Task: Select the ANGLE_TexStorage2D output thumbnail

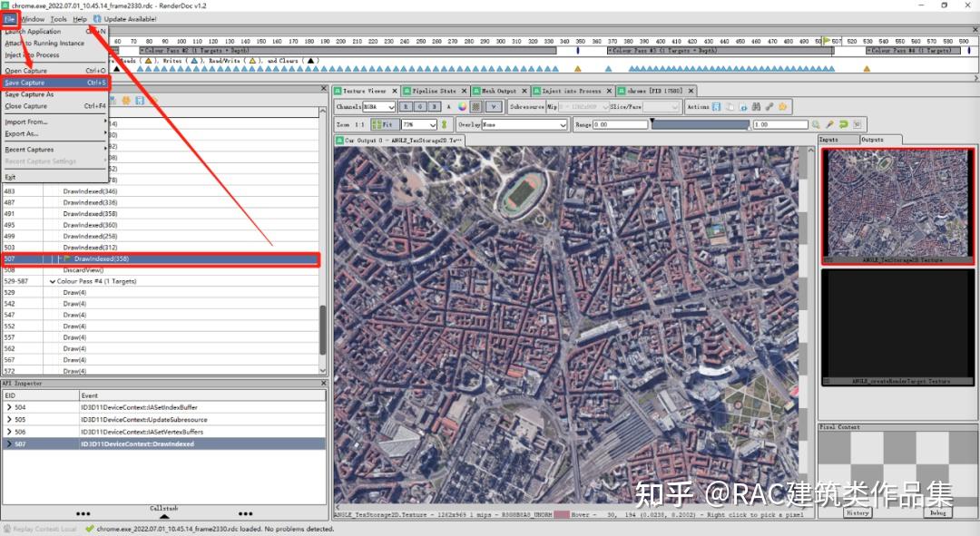Action: click(x=897, y=206)
